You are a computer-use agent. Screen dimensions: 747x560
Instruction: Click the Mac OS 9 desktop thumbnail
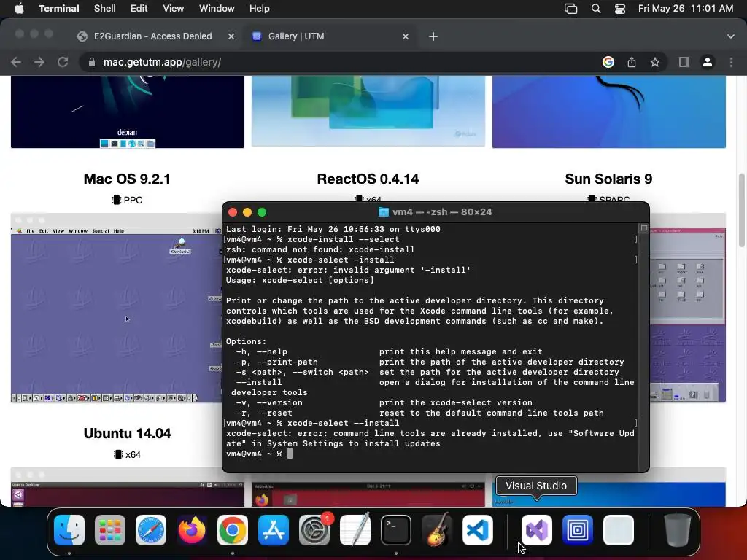pyautogui.click(x=116, y=308)
